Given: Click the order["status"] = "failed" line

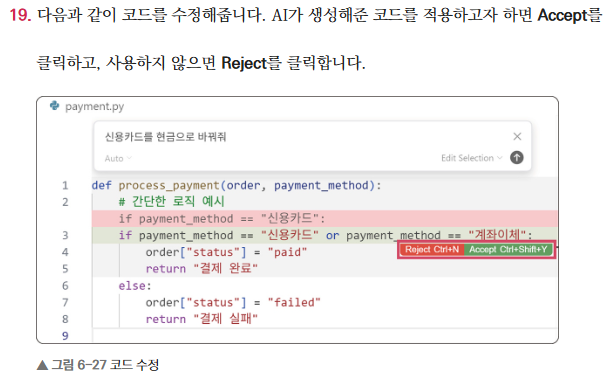Looking at the screenshot, I should (233, 303).
